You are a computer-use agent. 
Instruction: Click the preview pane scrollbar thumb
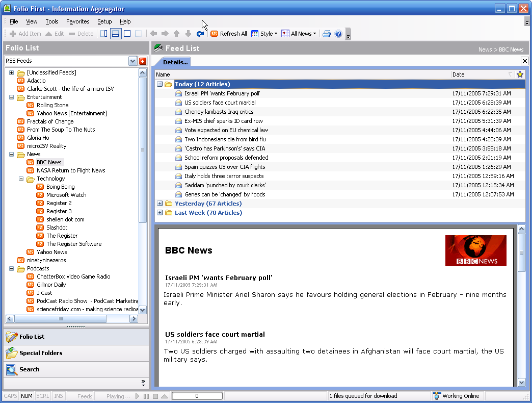click(x=521, y=252)
